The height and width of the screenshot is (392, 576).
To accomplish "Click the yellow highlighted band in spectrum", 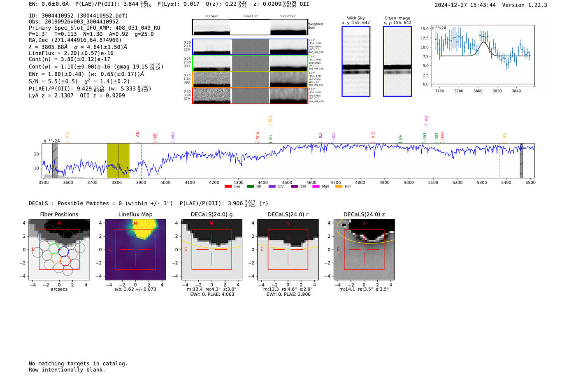I will (118, 160).
